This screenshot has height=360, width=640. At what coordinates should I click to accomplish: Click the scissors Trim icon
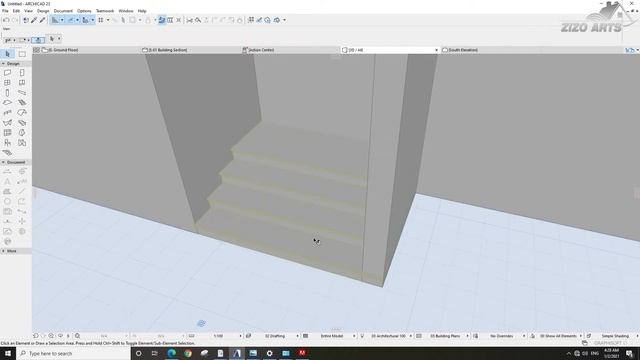pyautogui.click(x=189, y=20)
